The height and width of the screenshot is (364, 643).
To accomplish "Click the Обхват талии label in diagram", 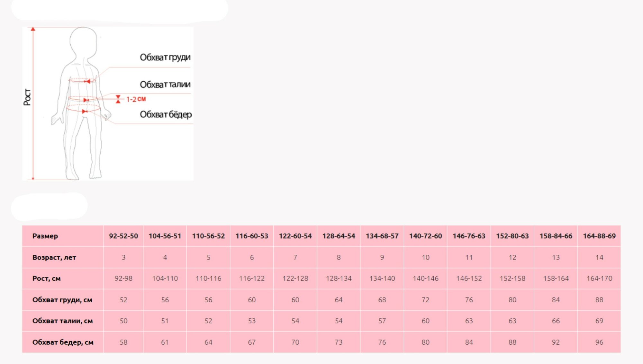I will [165, 85].
